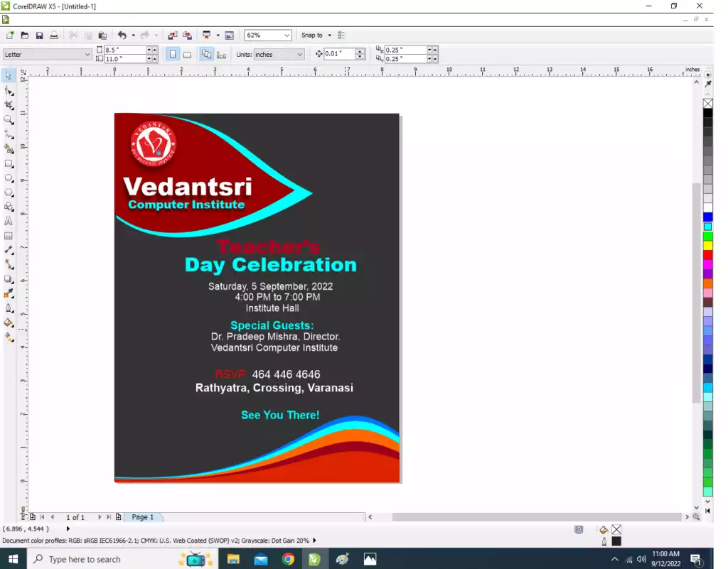Viewport: 728px width, 569px height.
Task: Select the Freehand tool in the toolbox
Action: click(9, 134)
